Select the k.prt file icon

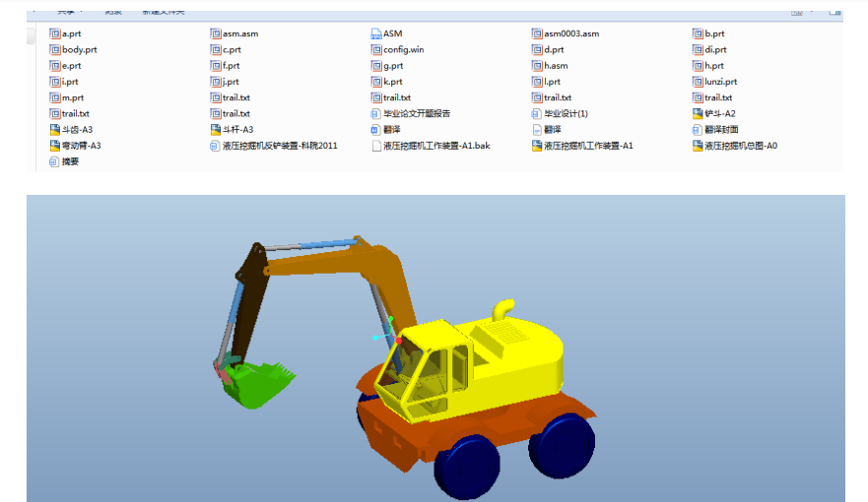tap(376, 82)
